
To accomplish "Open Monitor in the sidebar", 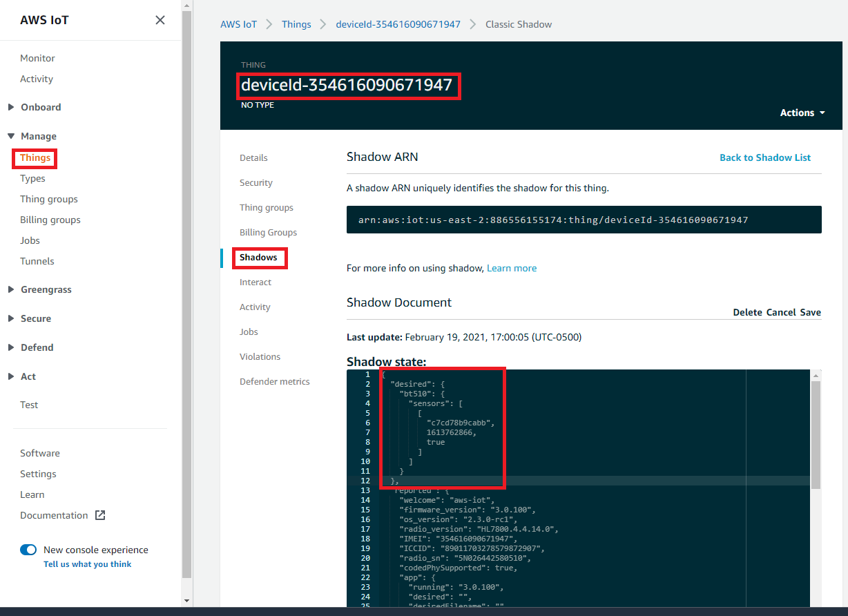I will click(x=37, y=58).
